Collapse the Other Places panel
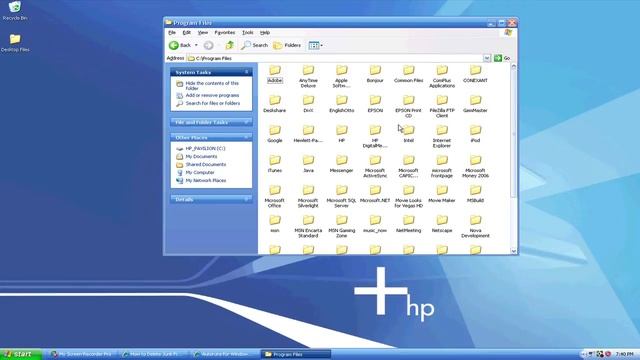The height and width of the screenshot is (360, 640). click(x=247, y=138)
